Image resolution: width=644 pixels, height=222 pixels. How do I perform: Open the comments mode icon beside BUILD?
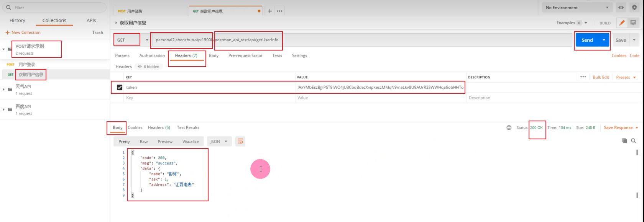633,23
